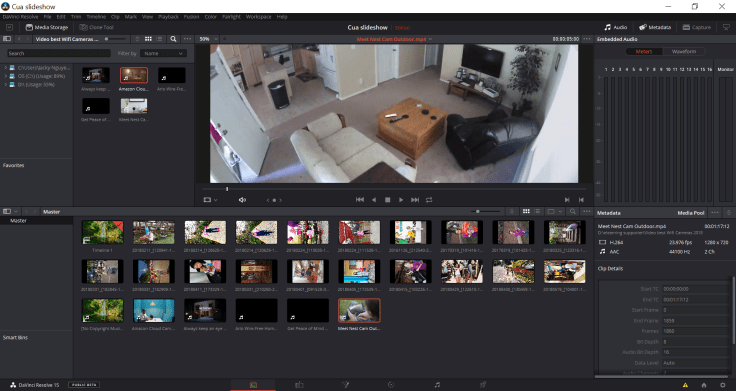Viewport: 736px width, 391px height.
Task: Open the Workspace menu
Action: point(258,17)
